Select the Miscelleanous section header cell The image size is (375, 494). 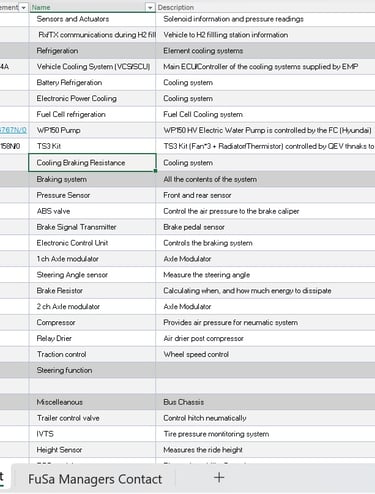[92, 402]
